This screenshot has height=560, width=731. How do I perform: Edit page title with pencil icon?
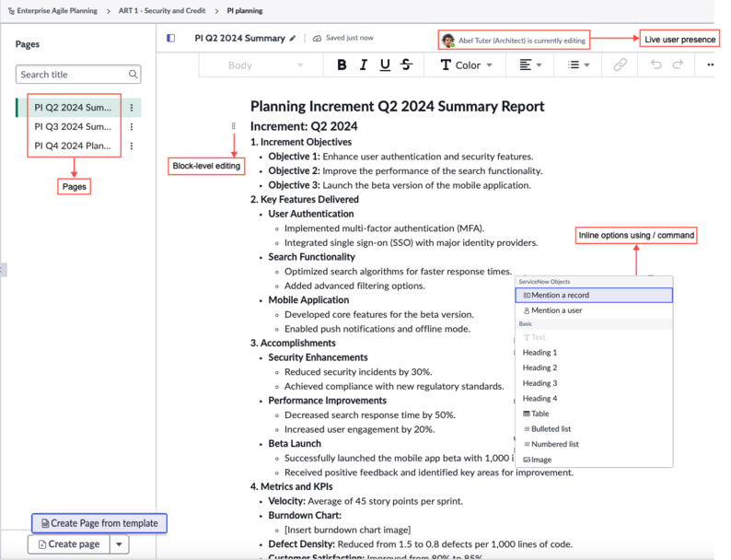coord(292,39)
